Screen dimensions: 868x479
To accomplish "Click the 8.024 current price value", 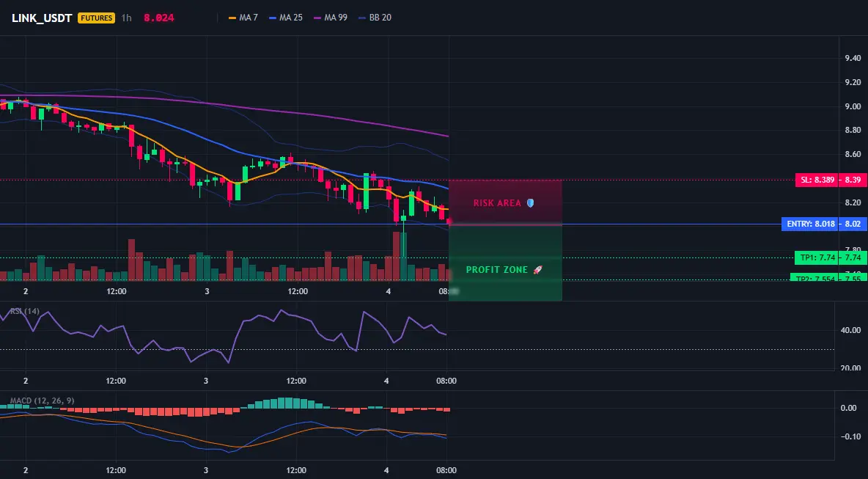I will [x=159, y=18].
